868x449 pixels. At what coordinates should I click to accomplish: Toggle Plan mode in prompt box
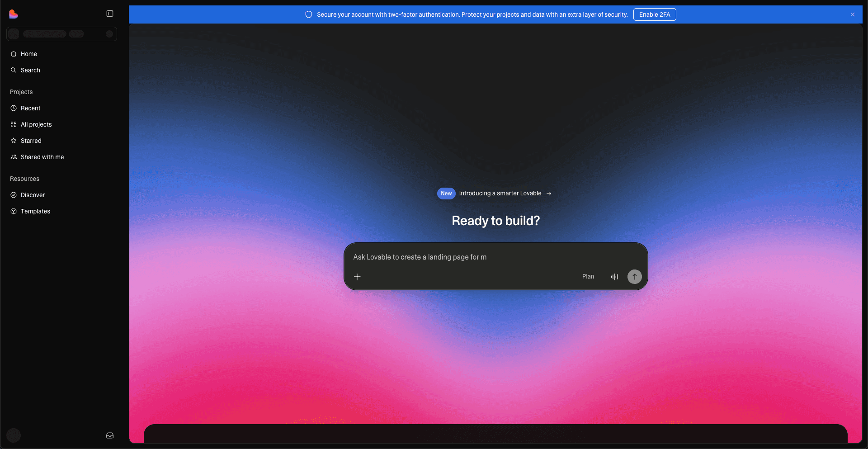pos(588,277)
